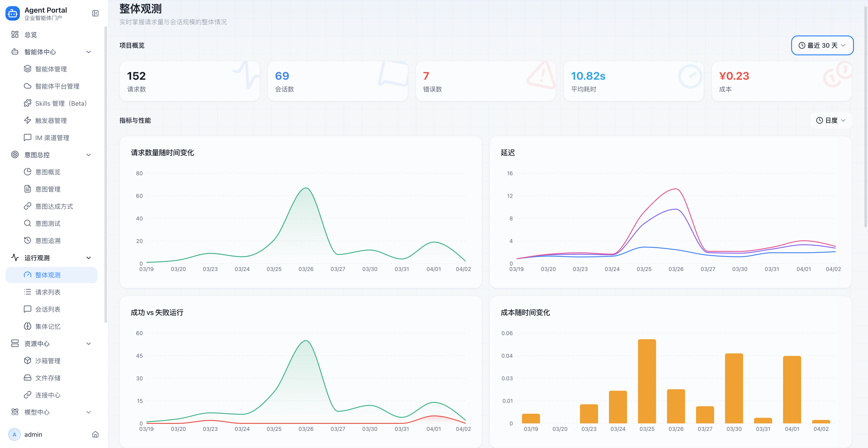The width and height of the screenshot is (868, 448).
Task: Open 会话列表 page link
Action: coord(48,309)
